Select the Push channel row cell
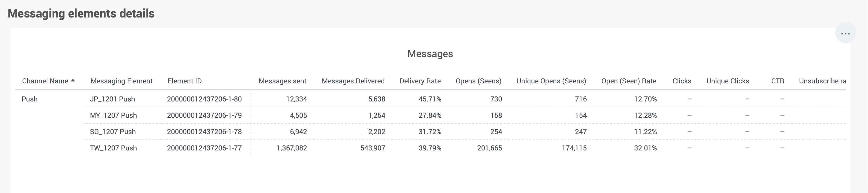Screen dimensions: 868x193 [30, 99]
